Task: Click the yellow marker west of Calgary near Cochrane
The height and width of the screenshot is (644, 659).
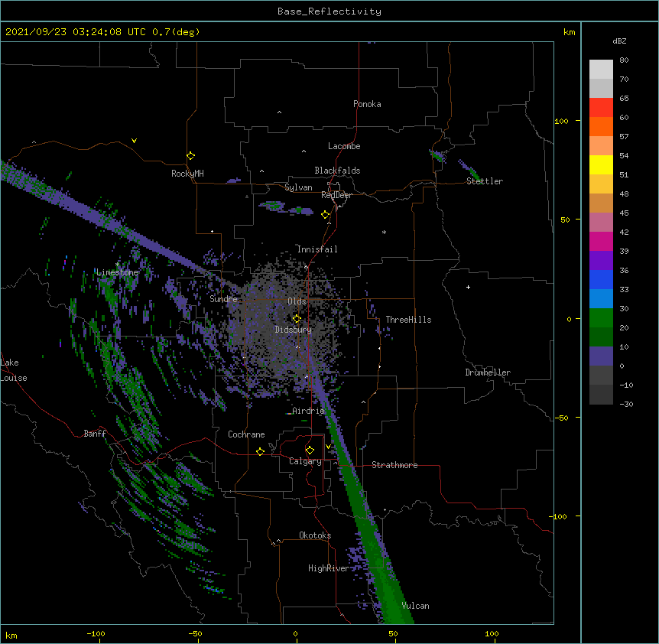Action: click(260, 451)
